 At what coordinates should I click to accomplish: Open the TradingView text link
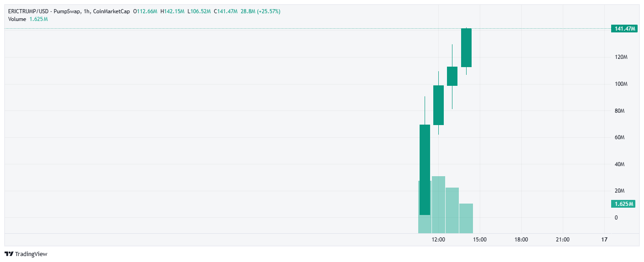point(31,254)
